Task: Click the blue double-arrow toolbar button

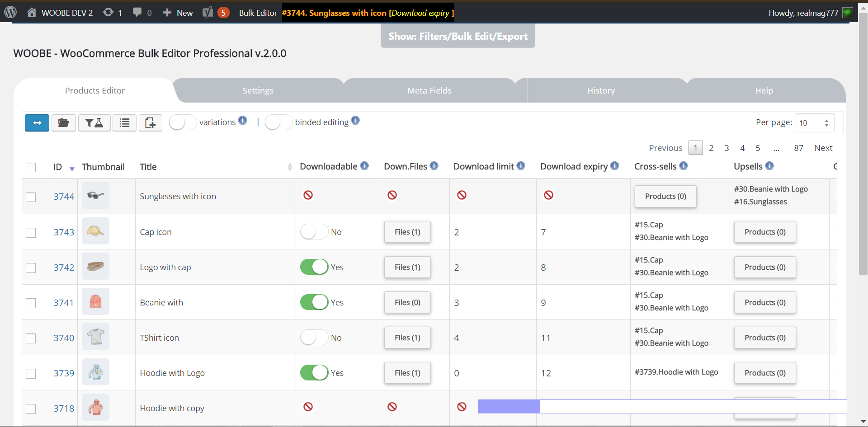Action: point(37,123)
